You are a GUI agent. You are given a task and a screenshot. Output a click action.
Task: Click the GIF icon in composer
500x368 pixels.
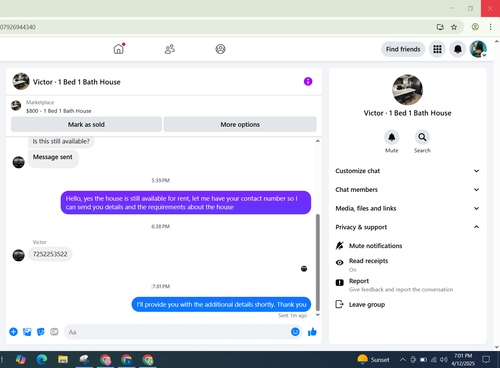(54, 332)
